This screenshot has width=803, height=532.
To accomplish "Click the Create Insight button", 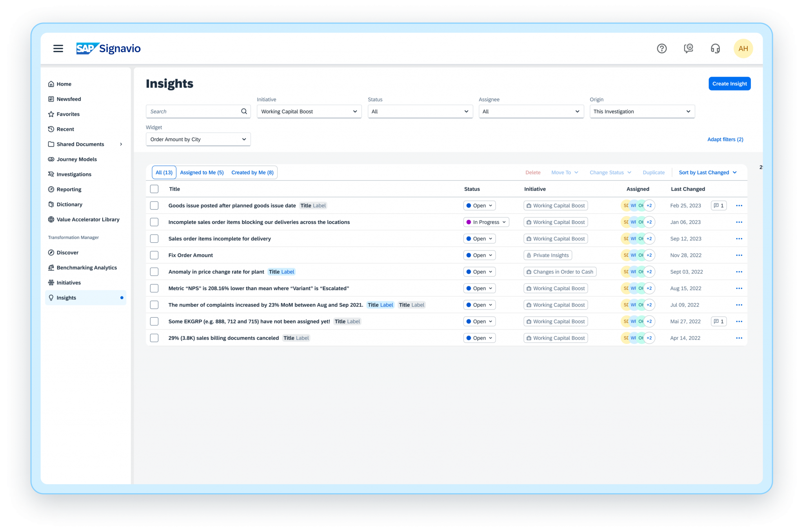I will pos(729,83).
